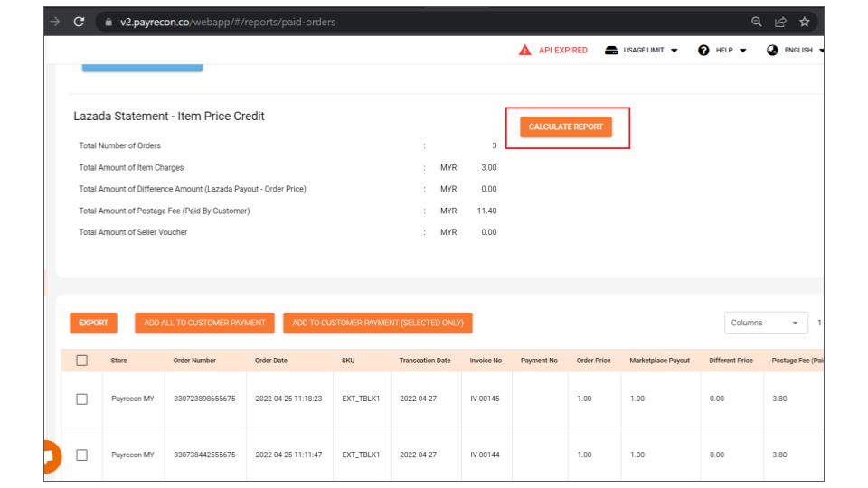Sort by the Order Price column header
This screenshot has width=868, height=488.
point(593,361)
